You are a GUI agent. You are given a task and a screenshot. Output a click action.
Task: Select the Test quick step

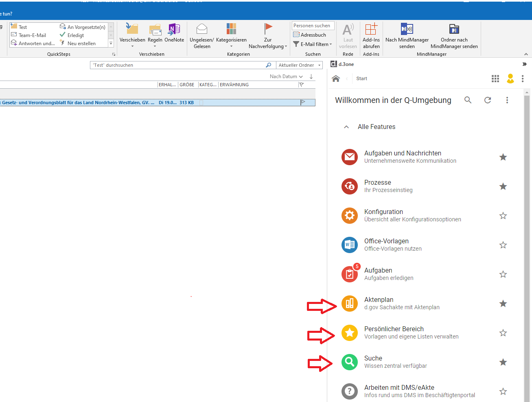click(x=19, y=27)
